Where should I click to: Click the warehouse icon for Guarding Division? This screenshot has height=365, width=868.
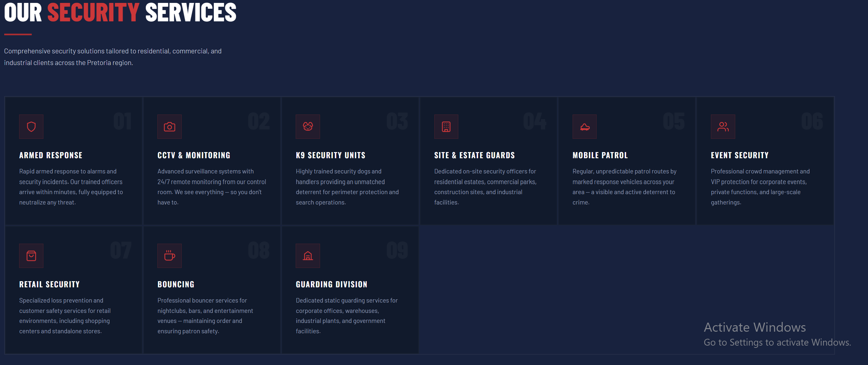pyautogui.click(x=308, y=256)
